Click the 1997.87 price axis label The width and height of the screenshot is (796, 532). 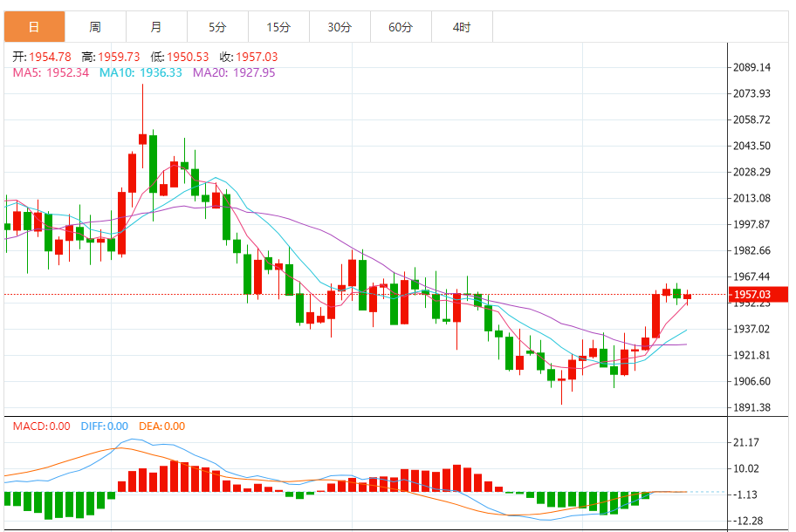(751, 224)
